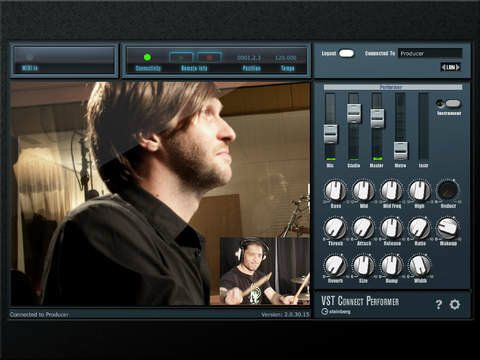Click the Master fader handle
Screen dimensions: 480x360
(x=377, y=118)
